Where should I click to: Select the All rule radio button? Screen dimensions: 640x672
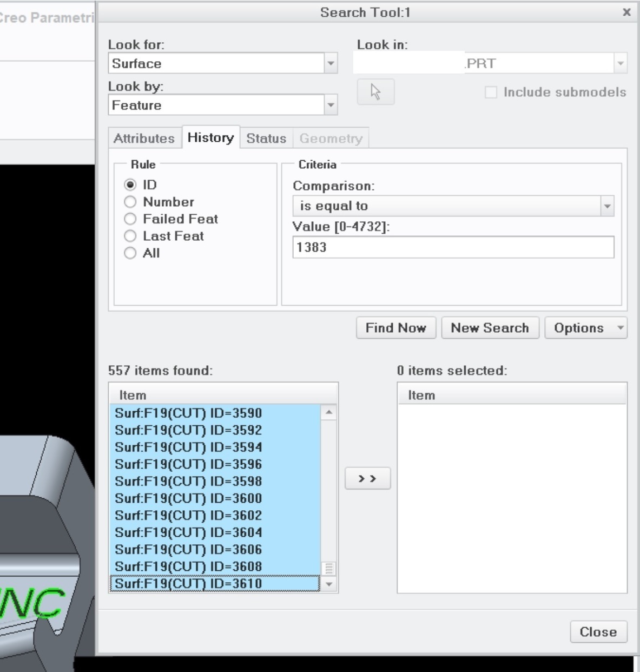tap(130, 253)
